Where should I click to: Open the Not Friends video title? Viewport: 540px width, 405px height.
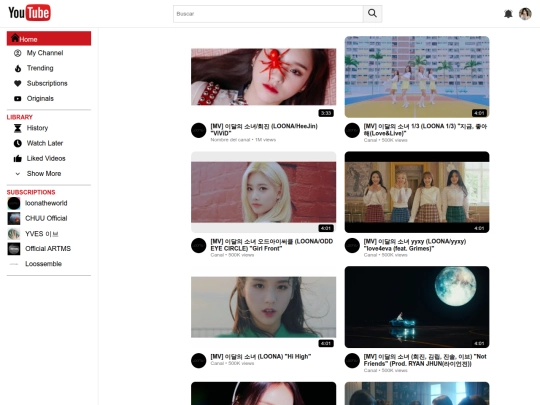pyautogui.click(x=425, y=360)
